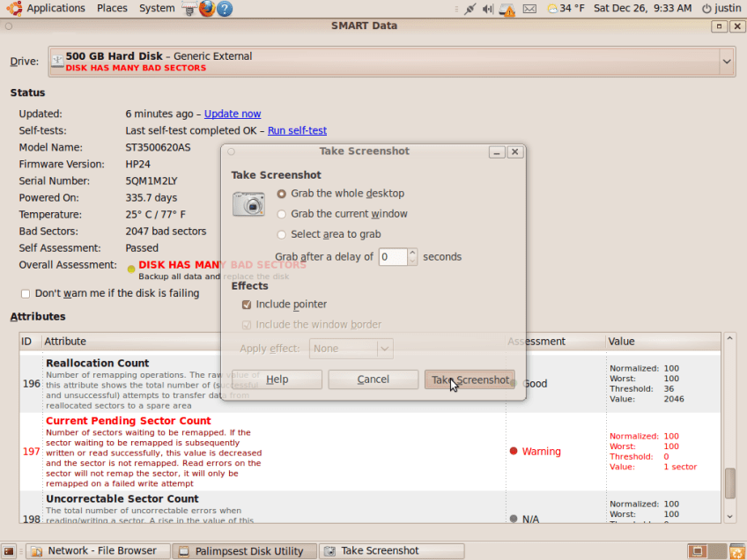Open the Help icon in top panel
This screenshot has height=560, width=747.
(225, 9)
